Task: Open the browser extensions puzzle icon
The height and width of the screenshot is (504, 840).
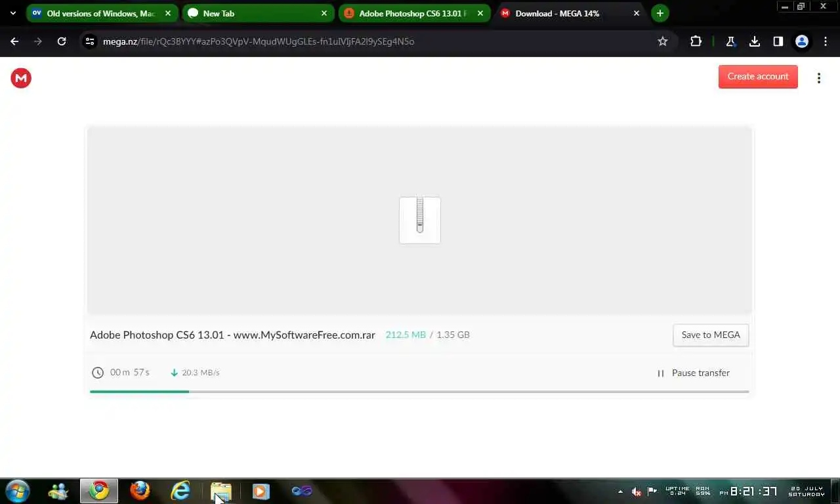Action: (x=696, y=41)
